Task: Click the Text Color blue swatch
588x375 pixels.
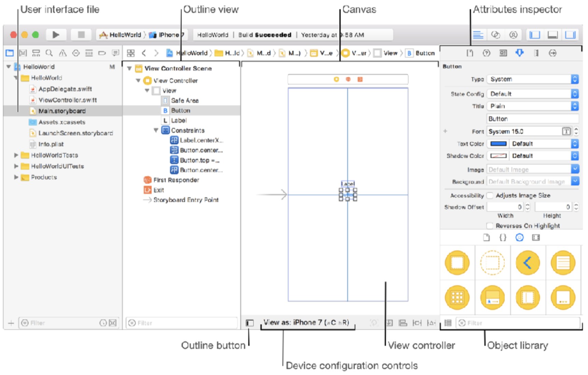Action: pos(498,144)
